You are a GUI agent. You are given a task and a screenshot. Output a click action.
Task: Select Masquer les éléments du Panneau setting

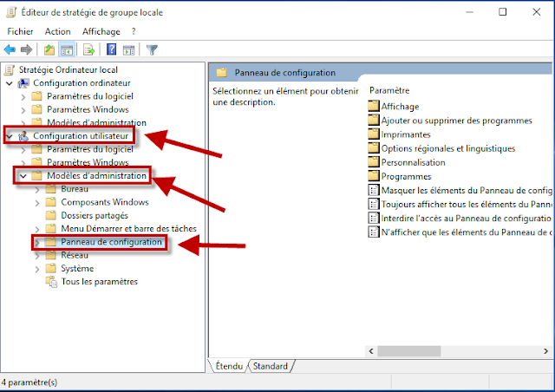(467, 191)
